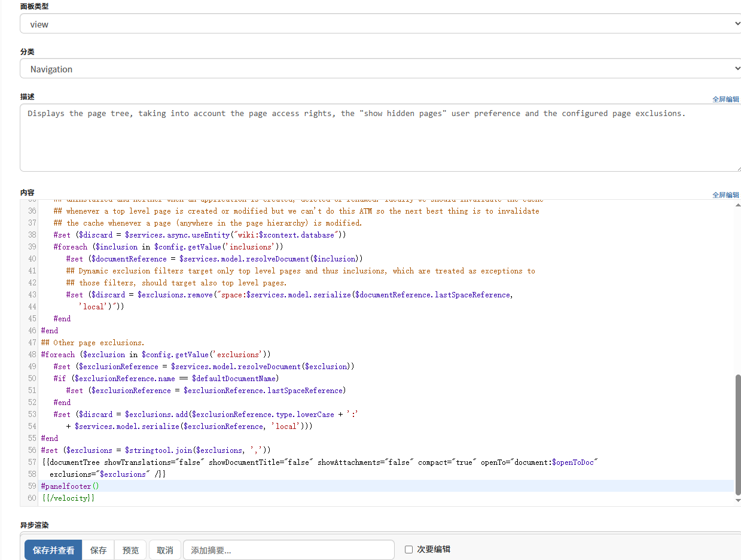This screenshot has width=741, height=560.
Task: Click the 保存 button
Action: click(x=97, y=549)
